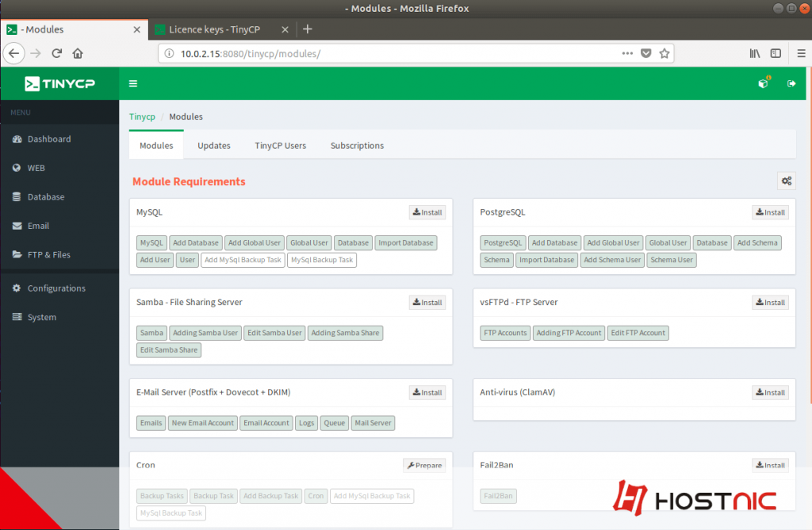Open the WEB sidebar menu
Screen dimensions: 812x530
coord(36,168)
